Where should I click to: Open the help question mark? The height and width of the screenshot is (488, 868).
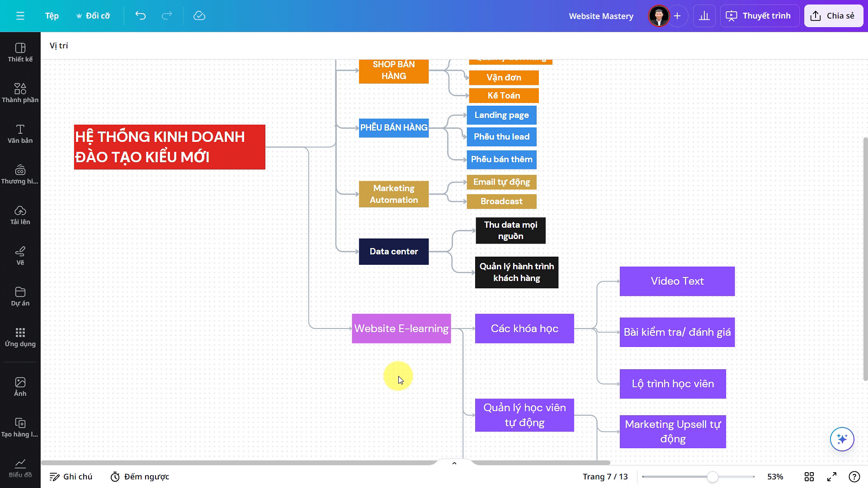point(854,477)
